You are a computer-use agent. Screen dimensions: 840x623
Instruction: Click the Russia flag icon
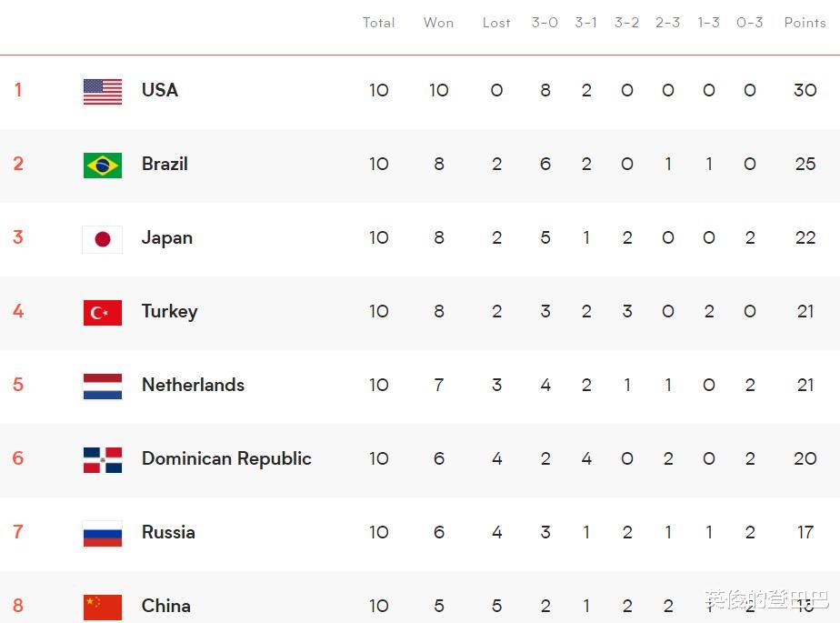click(x=103, y=534)
